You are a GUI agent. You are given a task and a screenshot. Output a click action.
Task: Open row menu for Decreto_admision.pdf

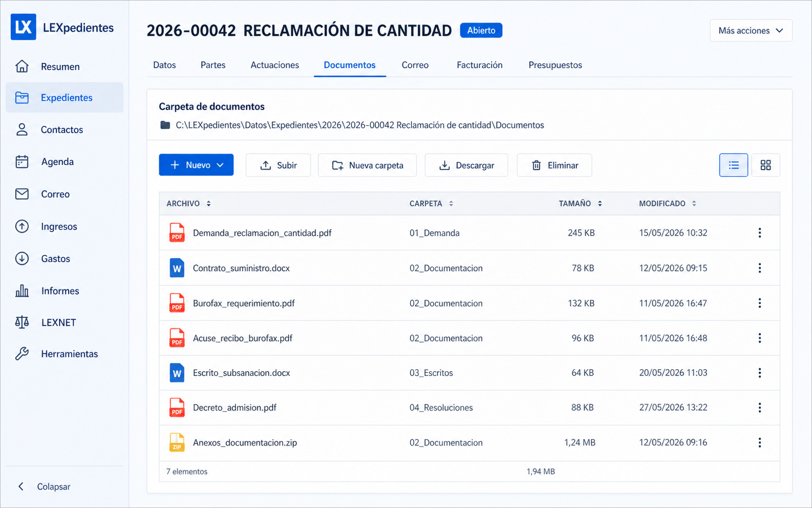coord(760,408)
